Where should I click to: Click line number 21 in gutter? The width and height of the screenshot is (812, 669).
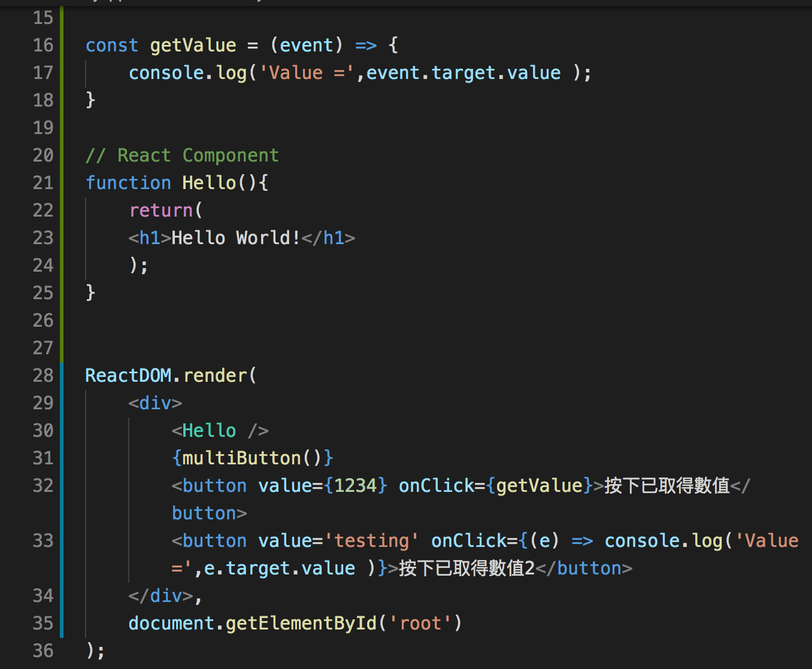tap(43, 183)
